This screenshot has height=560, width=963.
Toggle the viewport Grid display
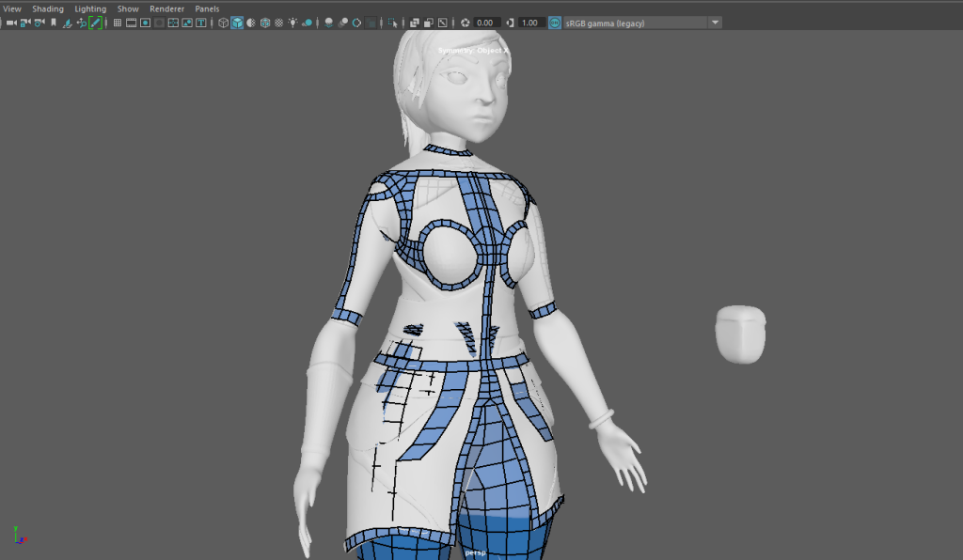(x=118, y=23)
